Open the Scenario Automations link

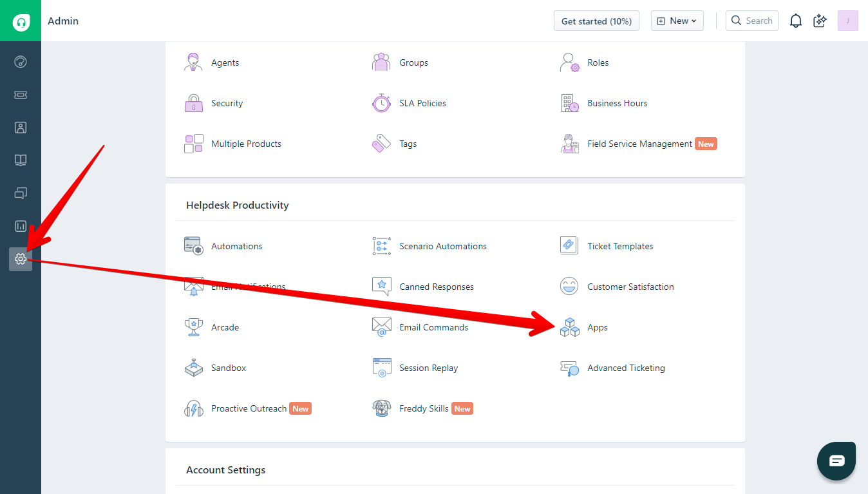443,246
